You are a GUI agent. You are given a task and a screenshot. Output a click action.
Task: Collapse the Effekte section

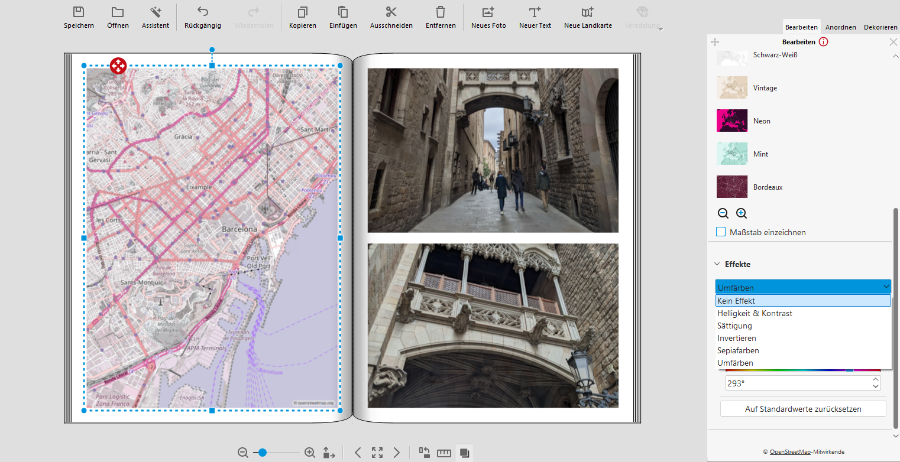716,264
